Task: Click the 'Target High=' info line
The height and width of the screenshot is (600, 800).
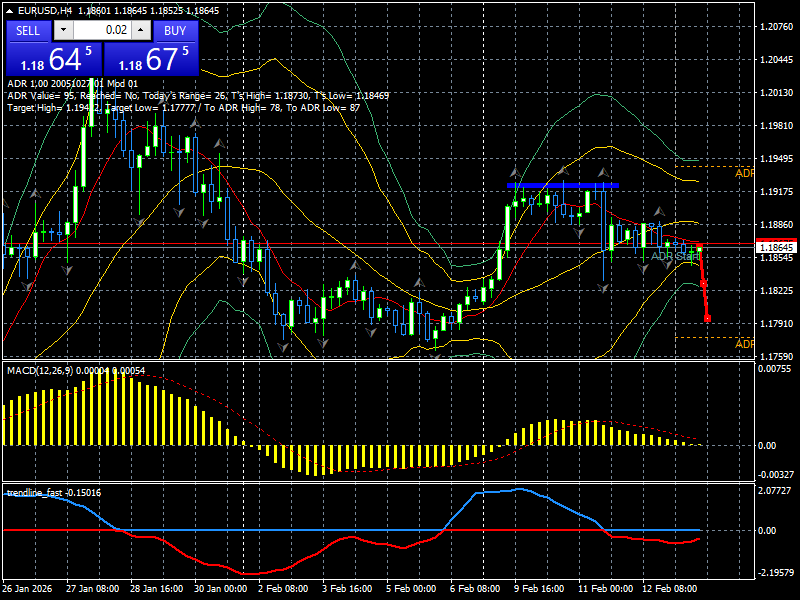Action: pyautogui.click(x=184, y=108)
